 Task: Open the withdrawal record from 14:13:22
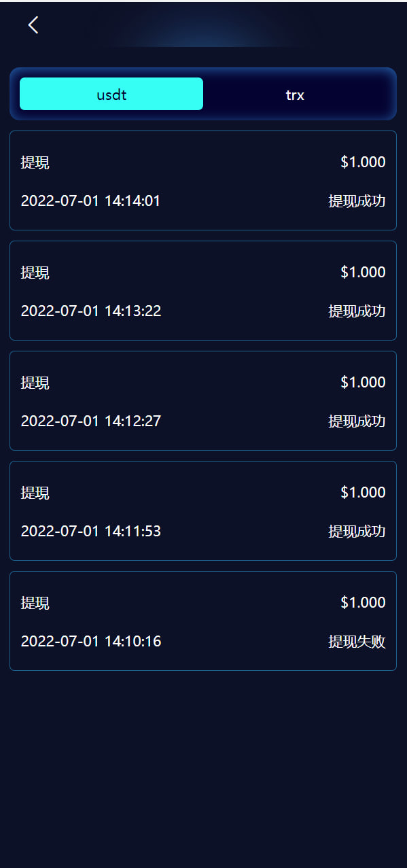[203, 290]
